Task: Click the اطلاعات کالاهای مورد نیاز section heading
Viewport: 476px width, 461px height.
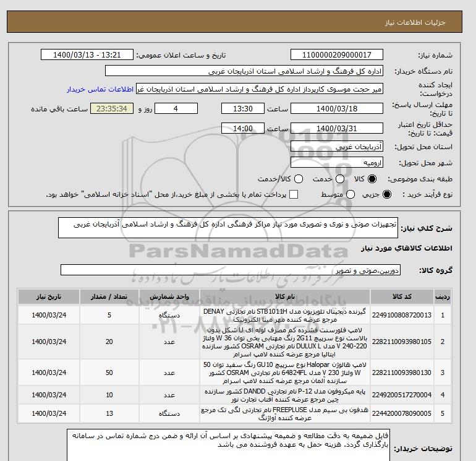Action: (407, 248)
